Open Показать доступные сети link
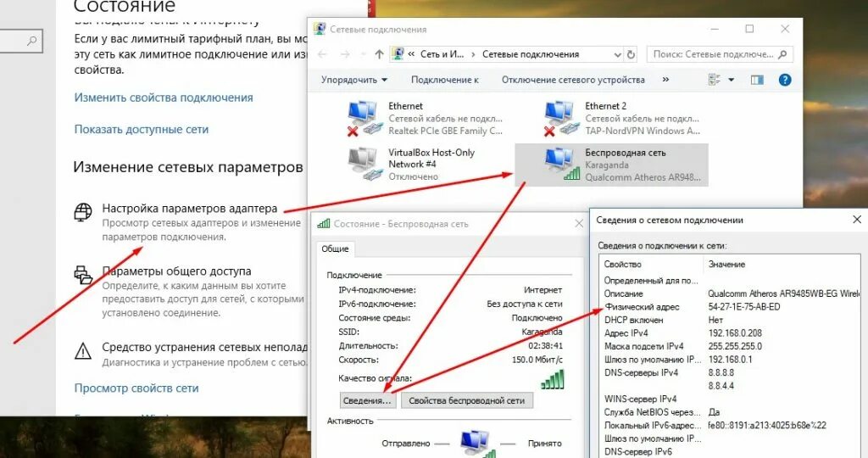 [x=142, y=130]
